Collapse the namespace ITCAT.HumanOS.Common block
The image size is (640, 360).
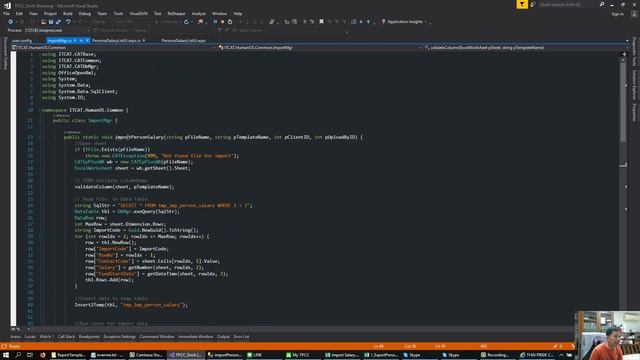click(x=40, y=110)
